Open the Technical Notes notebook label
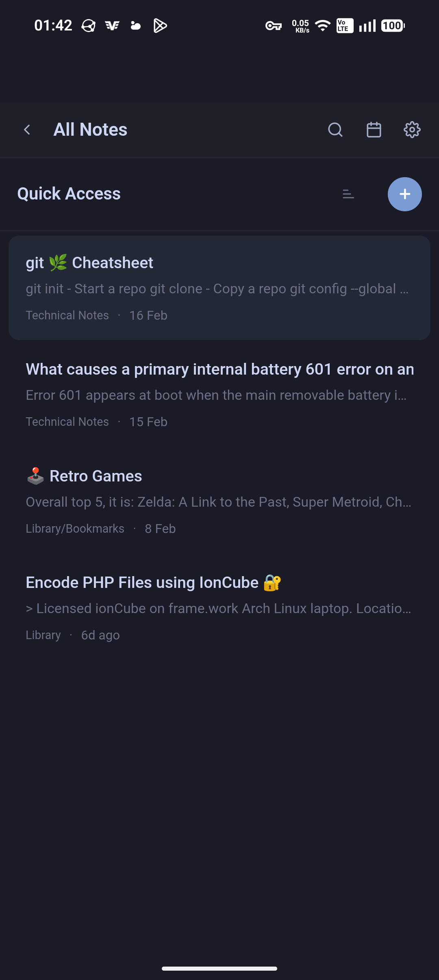This screenshot has height=980, width=439. tap(67, 315)
